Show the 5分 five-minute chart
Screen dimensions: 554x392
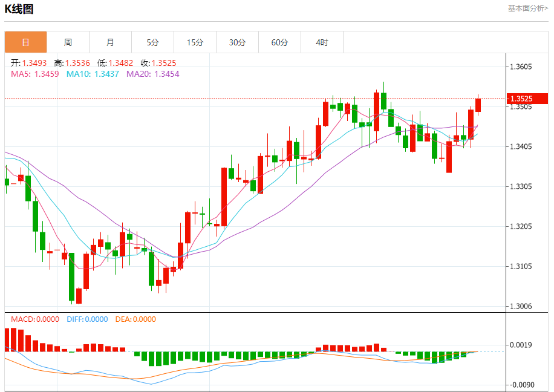coord(152,42)
